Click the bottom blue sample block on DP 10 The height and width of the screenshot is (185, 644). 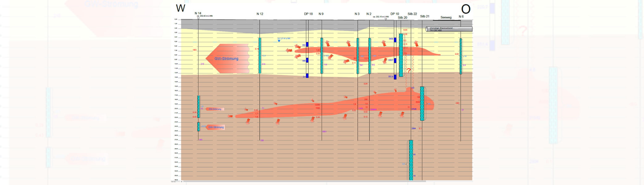[x=395, y=77]
